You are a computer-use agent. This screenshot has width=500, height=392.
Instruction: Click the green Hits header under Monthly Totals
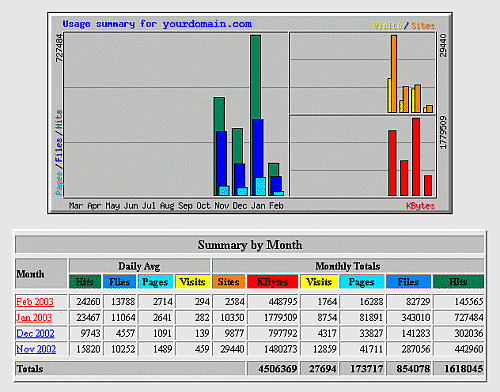click(x=458, y=282)
